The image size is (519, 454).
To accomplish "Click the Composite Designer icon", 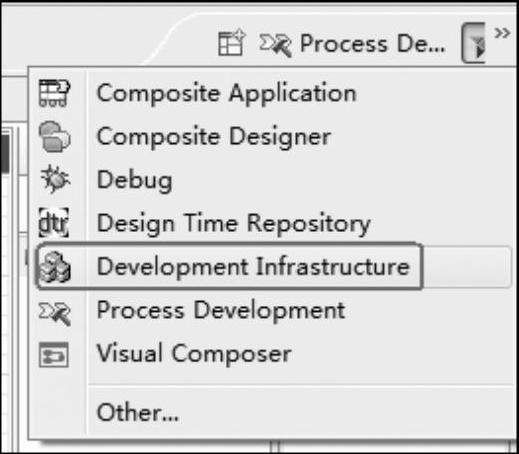I will click(54, 137).
